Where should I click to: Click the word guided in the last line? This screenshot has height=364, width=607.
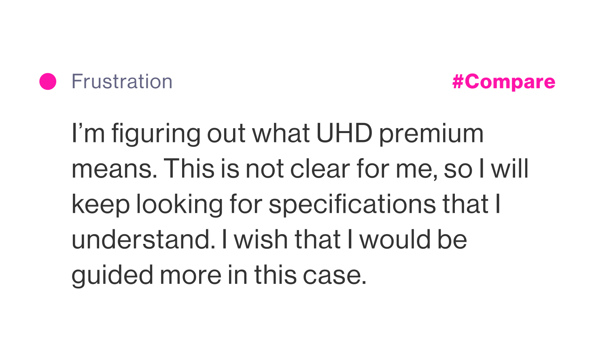(x=112, y=276)
